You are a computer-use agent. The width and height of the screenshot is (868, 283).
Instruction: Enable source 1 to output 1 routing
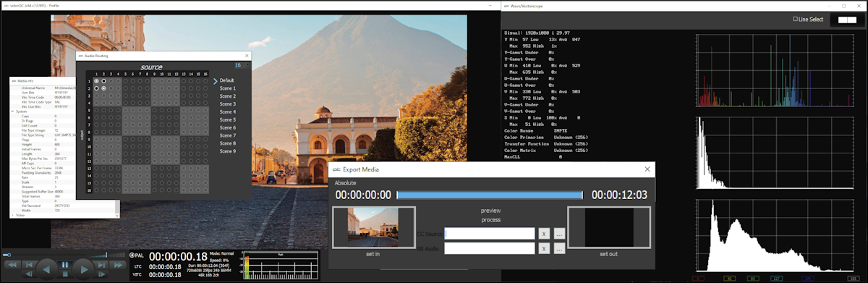click(x=96, y=80)
